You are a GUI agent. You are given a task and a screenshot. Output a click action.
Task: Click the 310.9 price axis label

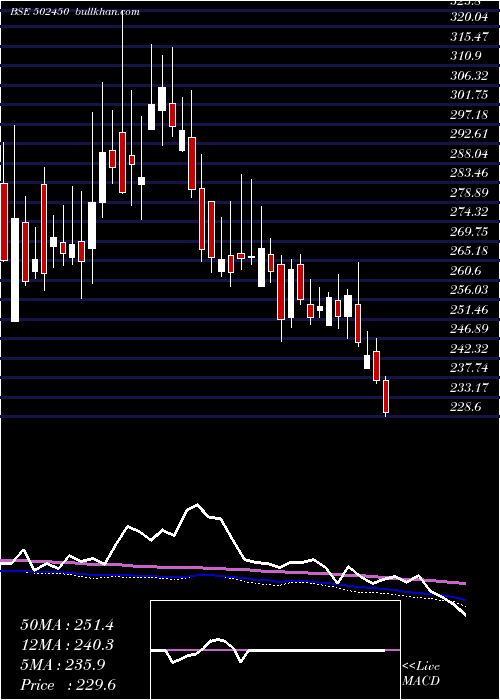click(x=466, y=56)
